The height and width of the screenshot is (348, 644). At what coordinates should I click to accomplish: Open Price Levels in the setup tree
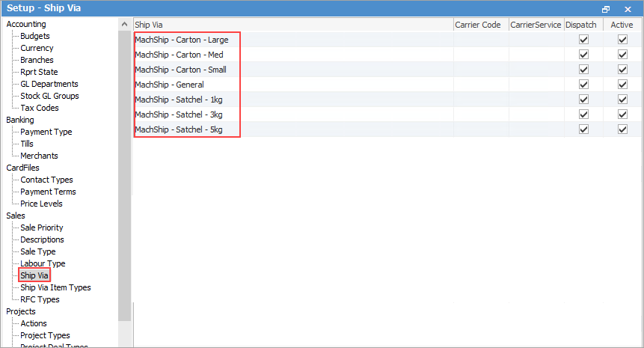41,204
